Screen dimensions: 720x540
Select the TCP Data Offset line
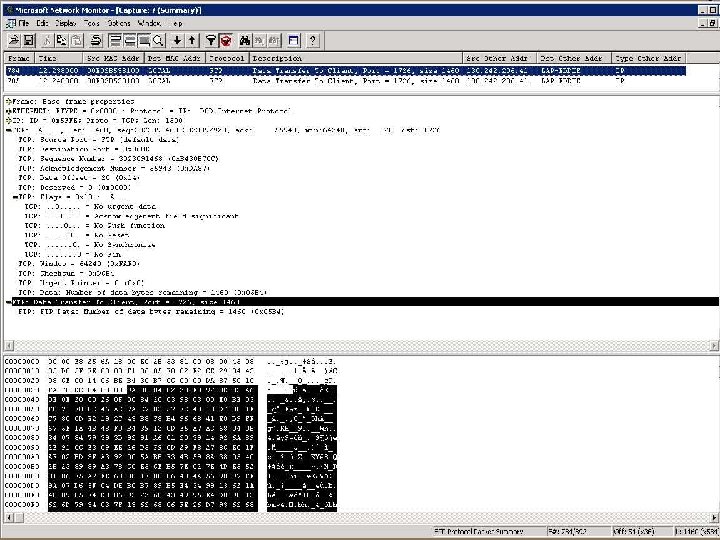pos(79,178)
